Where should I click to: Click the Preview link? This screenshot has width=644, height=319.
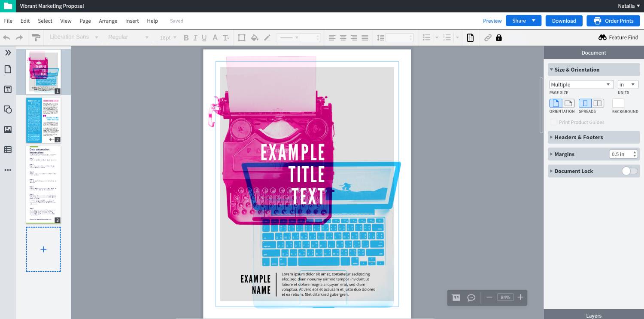point(492,21)
